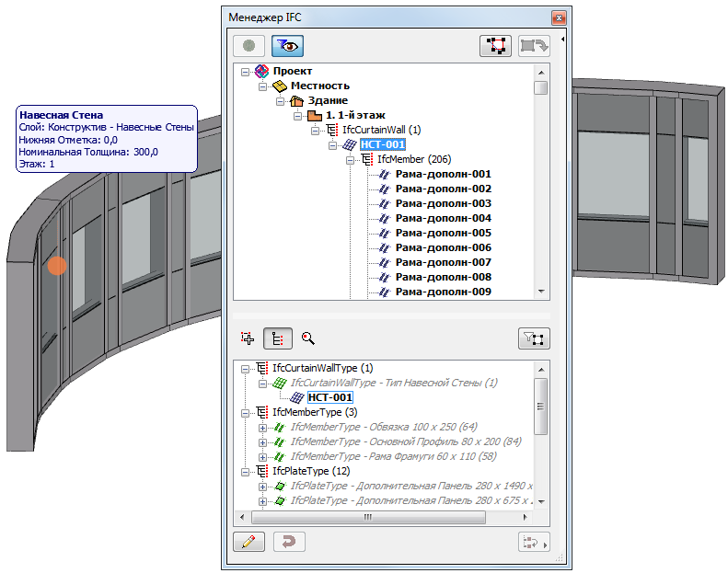Select Рама-дополн-003 item
The width and height of the screenshot is (728, 573).
click(x=443, y=203)
